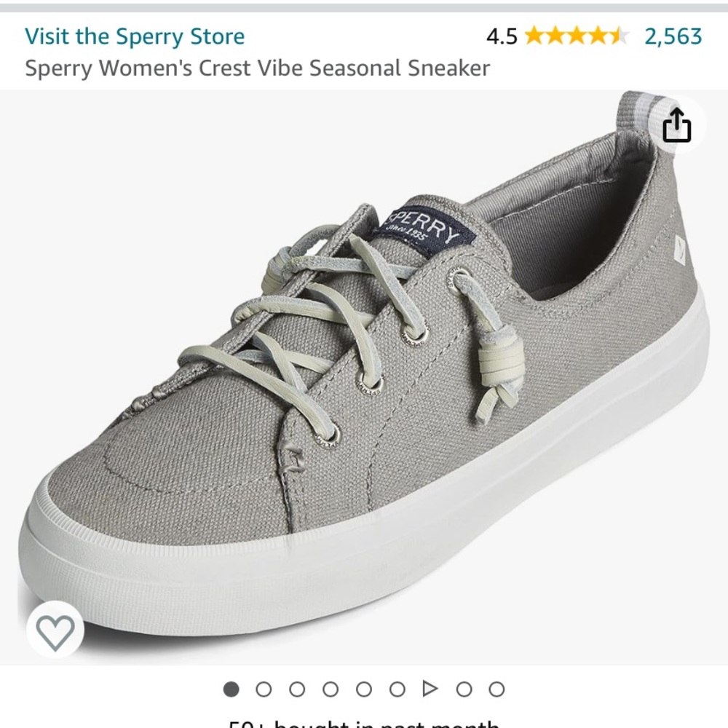Visit the Sperry Store
This screenshot has height=728, width=728.
pos(135,37)
